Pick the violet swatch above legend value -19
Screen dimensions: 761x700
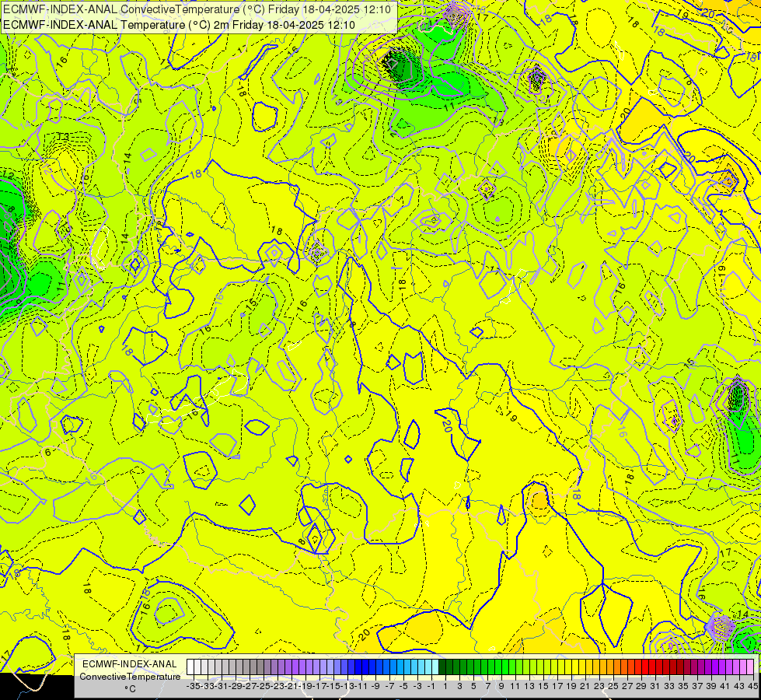(x=302, y=667)
